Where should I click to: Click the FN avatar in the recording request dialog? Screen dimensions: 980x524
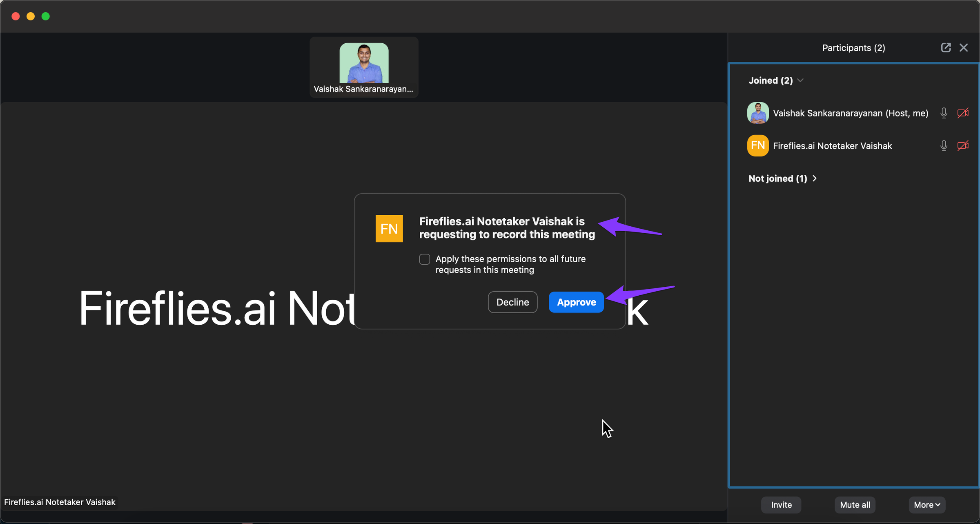coord(389,228)
